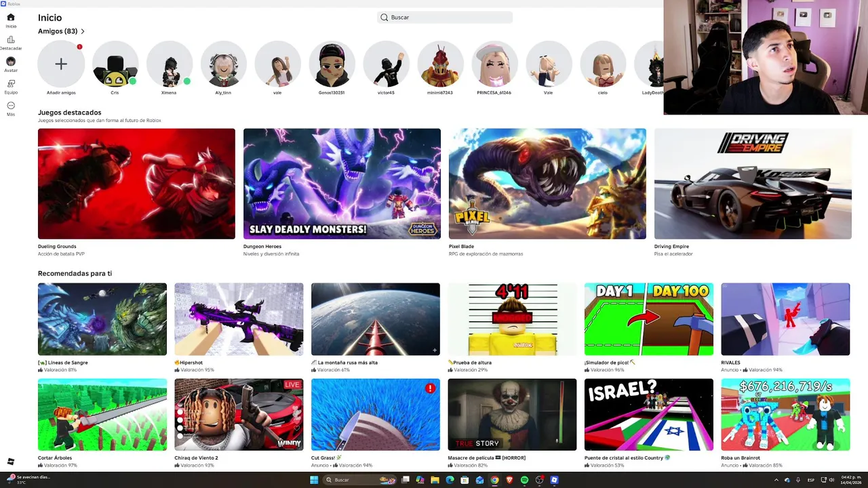The width and height of the screenshot is (868, 488).
Task: Open the RIVALES game thumbnail
Action: [785, 319]
